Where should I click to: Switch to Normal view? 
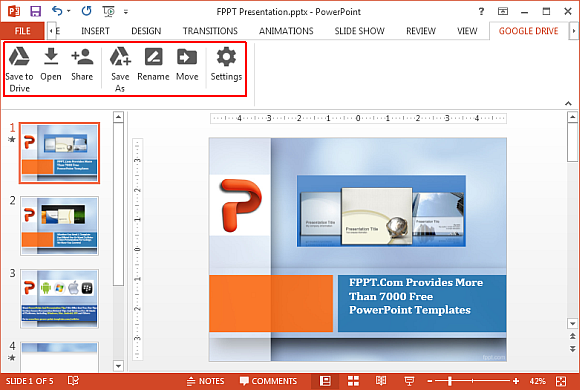pos(325,381)
